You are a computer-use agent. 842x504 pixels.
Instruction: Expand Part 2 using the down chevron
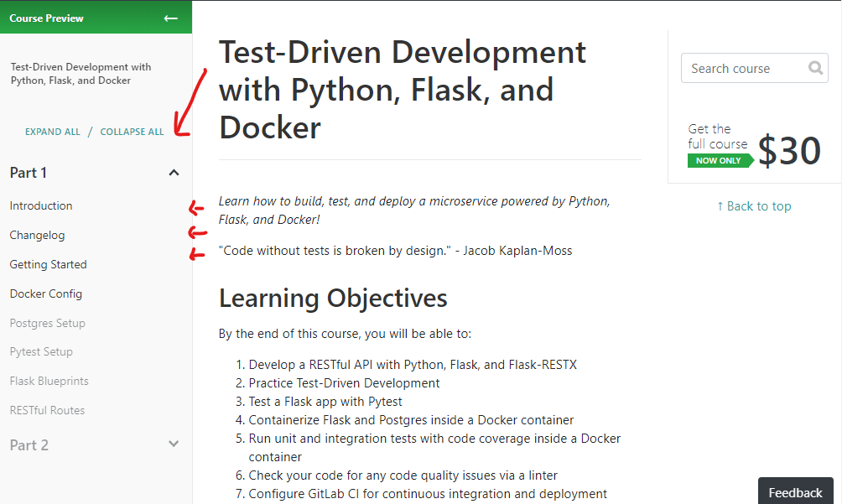tap(174, 444)
